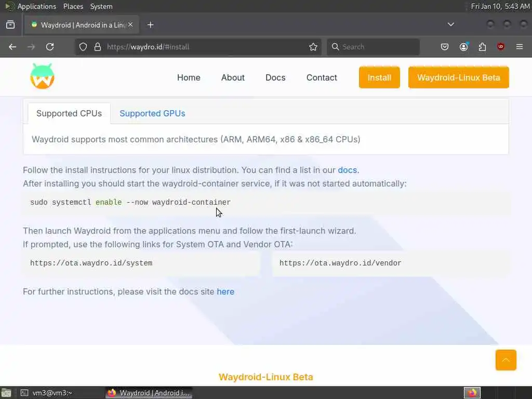Click the scroll-to-top orange arrow button
Screen dimensions: 532x399
pyautogui.click(x=506, y=360)
